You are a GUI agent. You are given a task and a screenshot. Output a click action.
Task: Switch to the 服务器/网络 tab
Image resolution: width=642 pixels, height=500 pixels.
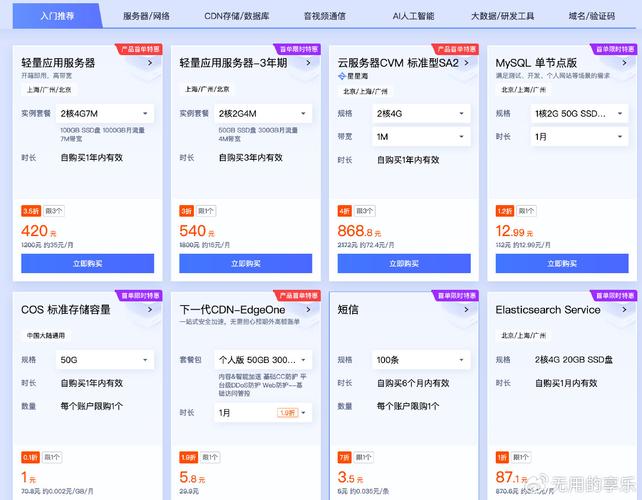pyautogui.click(x=146, y=16)
